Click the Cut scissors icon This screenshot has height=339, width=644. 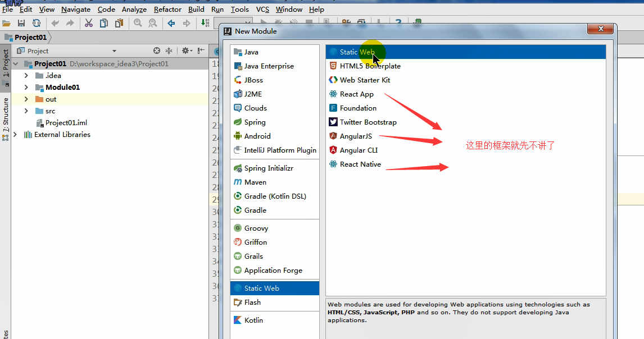[x=89, y=24]
